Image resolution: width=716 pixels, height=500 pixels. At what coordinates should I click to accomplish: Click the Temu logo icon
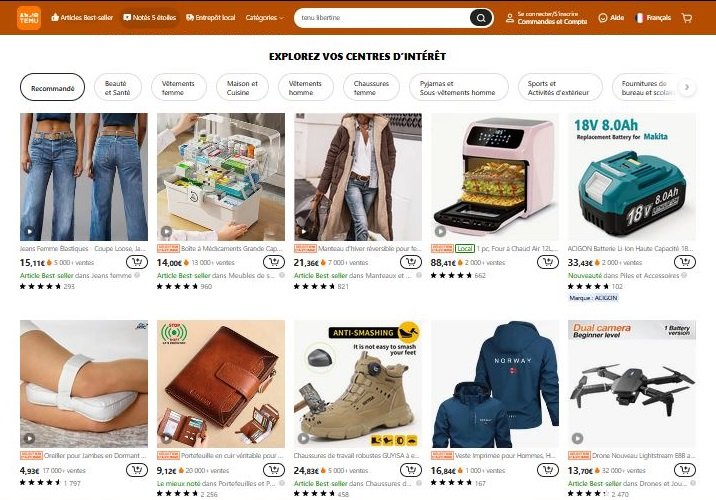coord(29,18)
